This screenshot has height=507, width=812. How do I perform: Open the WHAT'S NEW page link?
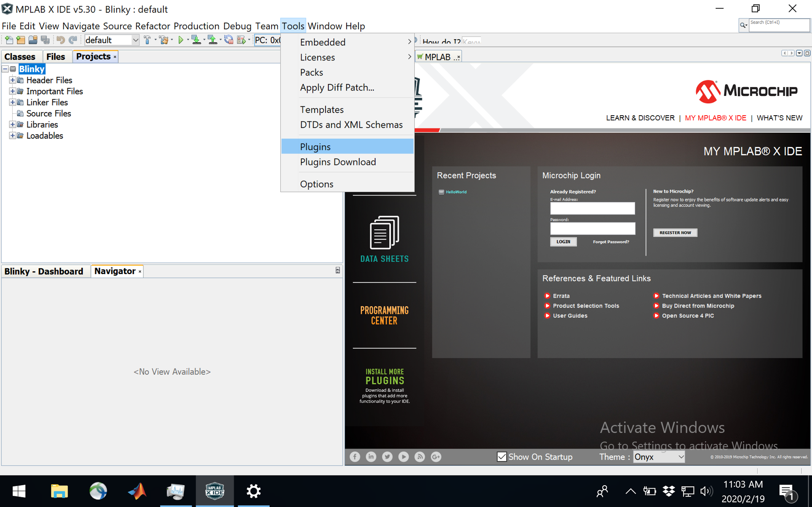[x=780, y=118]
